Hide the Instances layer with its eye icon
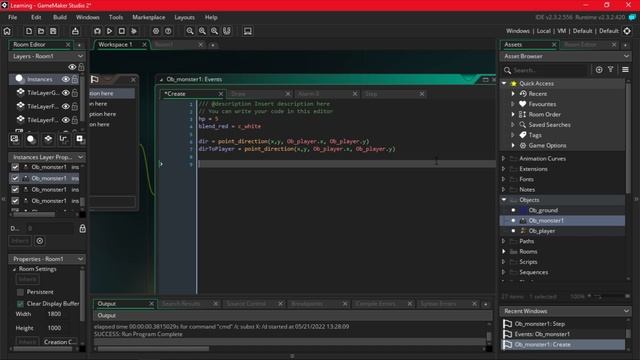This screenshot has height=360, width=640. click(x=65, y=79)
